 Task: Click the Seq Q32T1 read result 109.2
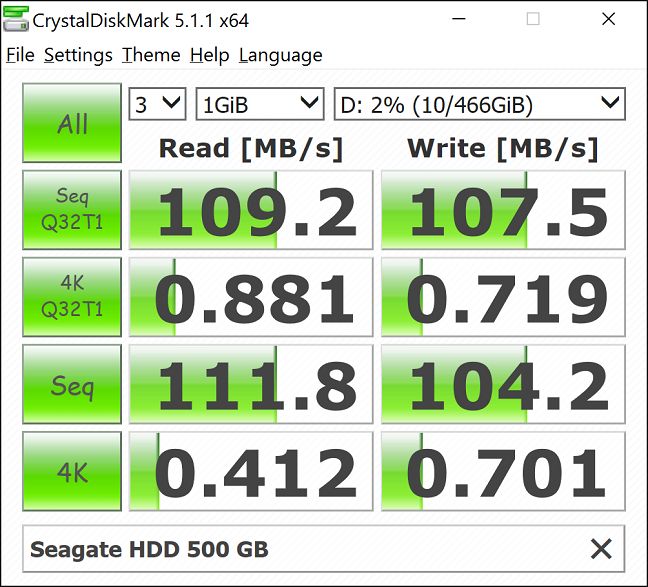coord(251,211)
